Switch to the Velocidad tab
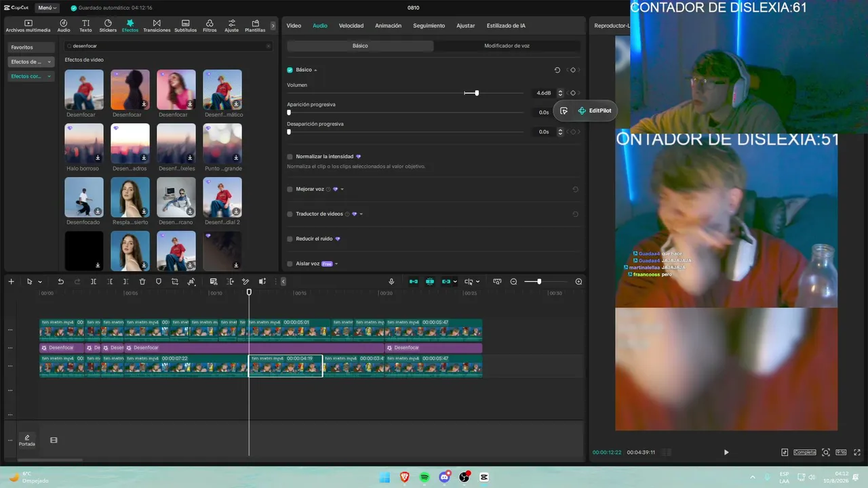 click(351, 26)
